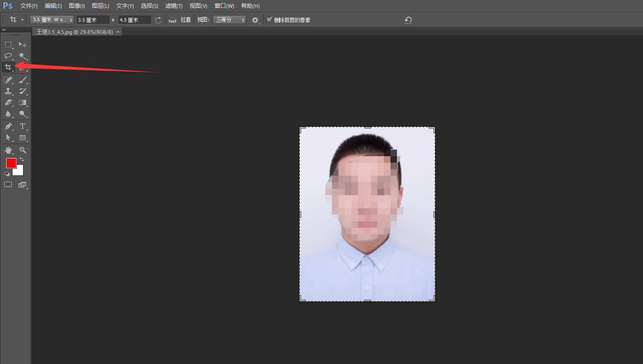Switch to the 王继3.5_4.5.jpg document tab
Image resolution: width=643 pixels, height=364 pixels.
[74, 31]
